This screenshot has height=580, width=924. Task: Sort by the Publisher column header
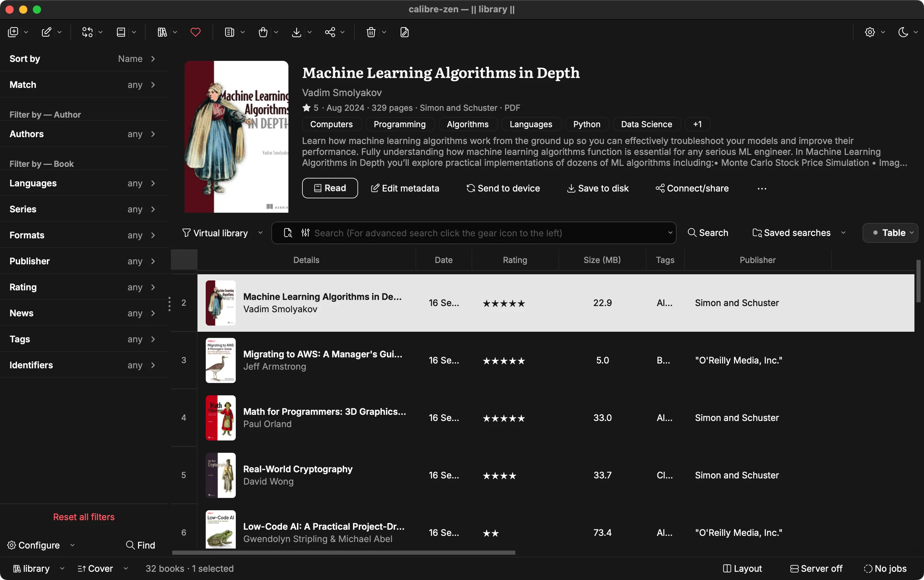coord(757,260)
